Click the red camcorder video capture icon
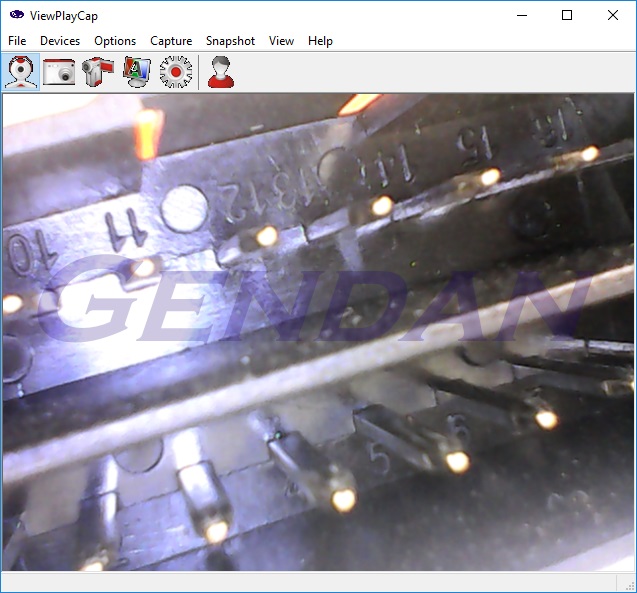This screenshot has height=593, width=637. point(98,72)
